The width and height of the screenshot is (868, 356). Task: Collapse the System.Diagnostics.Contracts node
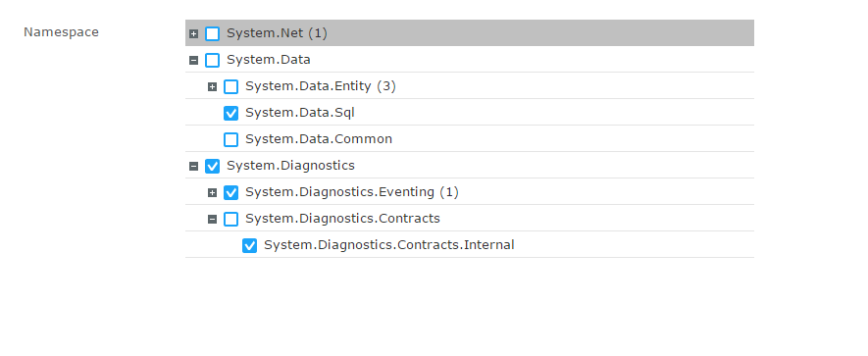pyautogui.click(x=212, y=220)
